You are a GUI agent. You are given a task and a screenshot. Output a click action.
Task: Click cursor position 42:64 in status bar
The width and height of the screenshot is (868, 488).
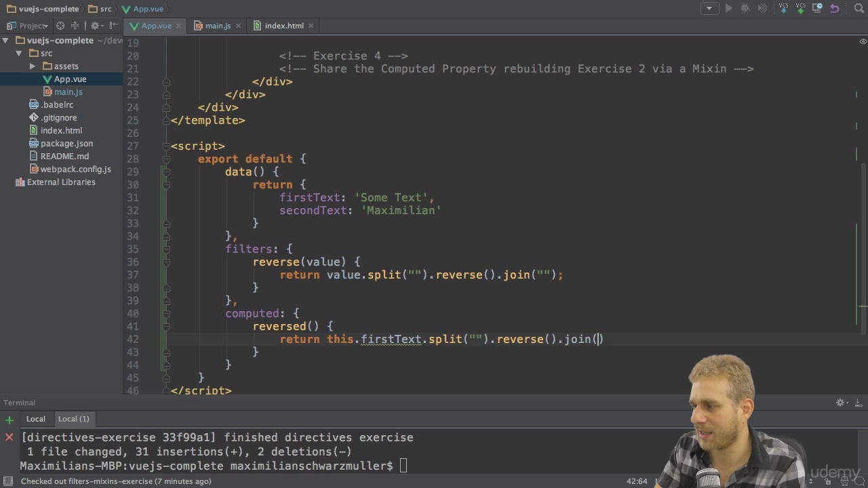[x=637, y=481]
